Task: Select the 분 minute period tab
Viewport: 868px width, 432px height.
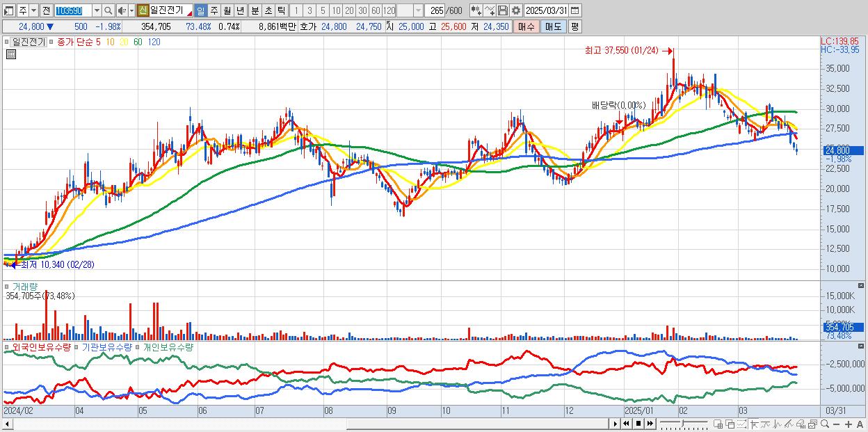Action: [255, 10]
